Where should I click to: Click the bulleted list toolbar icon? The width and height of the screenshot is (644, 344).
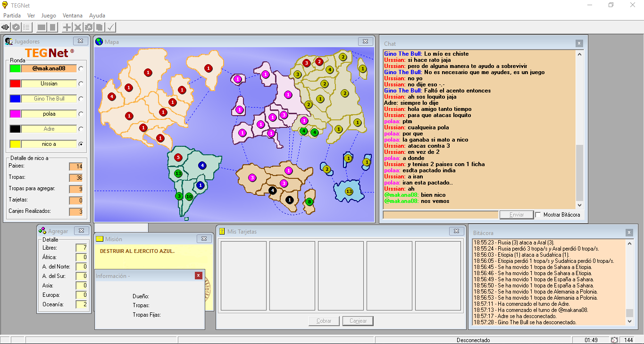coord(27,27)
